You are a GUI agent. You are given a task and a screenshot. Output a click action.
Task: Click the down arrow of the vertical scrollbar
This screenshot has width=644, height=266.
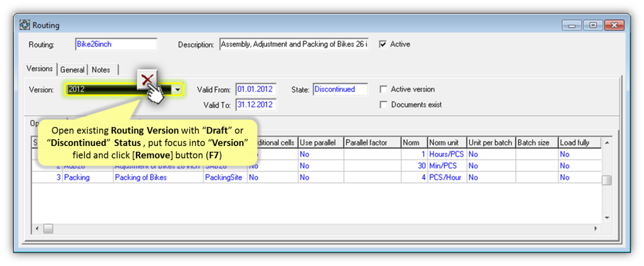(x=607, y=218)
